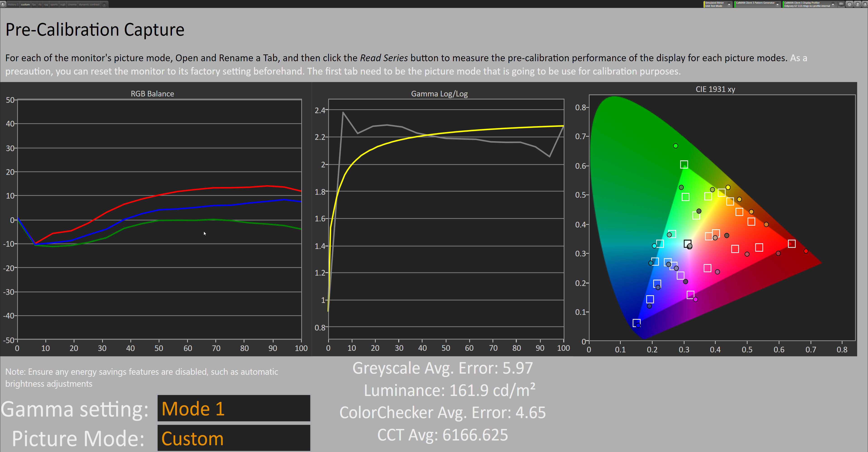Expand the Simulated Meter dropdown
Screen dimensions: 868x452
point(729,4)
